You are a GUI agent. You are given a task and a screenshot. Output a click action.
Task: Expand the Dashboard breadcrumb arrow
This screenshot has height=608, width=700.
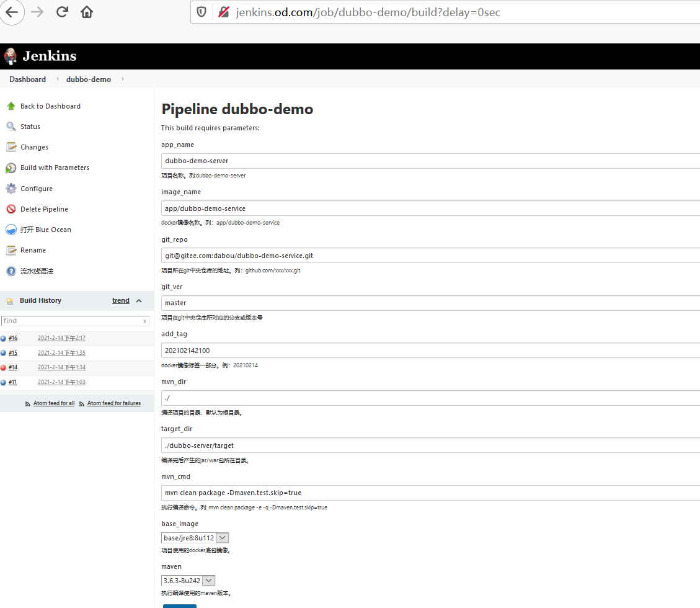coord(58,79)
